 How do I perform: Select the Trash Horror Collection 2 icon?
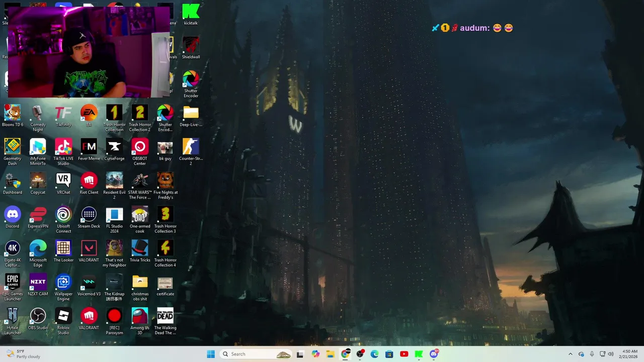[140, 119]
